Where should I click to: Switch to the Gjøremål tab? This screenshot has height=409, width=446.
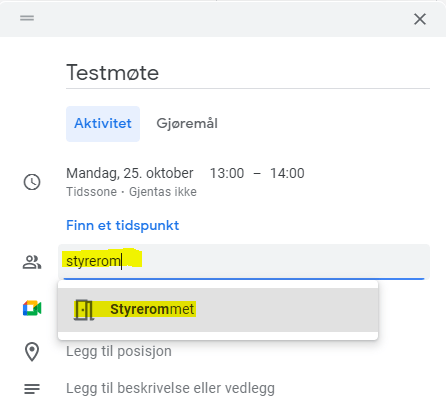187,124
